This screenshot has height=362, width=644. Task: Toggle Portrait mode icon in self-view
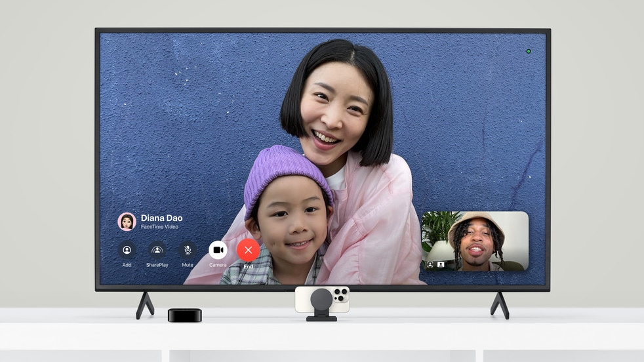click(441, 265)
